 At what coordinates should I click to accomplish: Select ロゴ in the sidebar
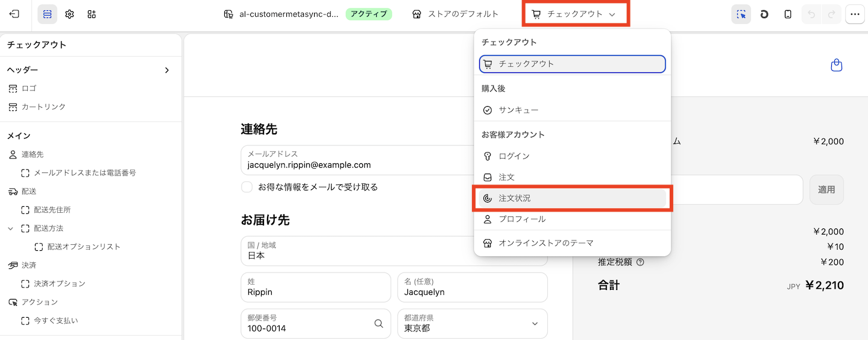pyautogui.click(x=29, y=89)
